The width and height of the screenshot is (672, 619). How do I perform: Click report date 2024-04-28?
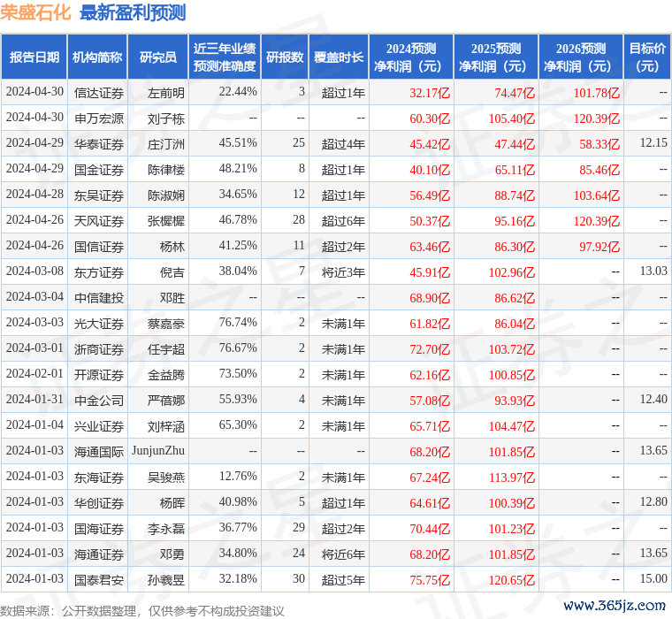pyautogui.click(x=34, y=195)
